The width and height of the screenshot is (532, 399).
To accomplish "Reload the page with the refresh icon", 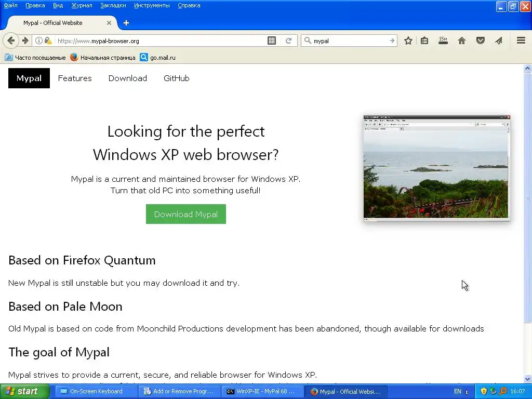I will [288, 41].
